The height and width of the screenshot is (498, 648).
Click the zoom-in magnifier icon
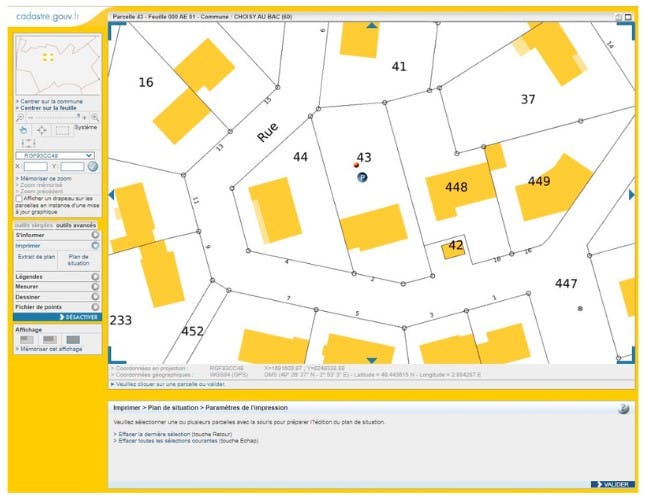pos(95,117)
